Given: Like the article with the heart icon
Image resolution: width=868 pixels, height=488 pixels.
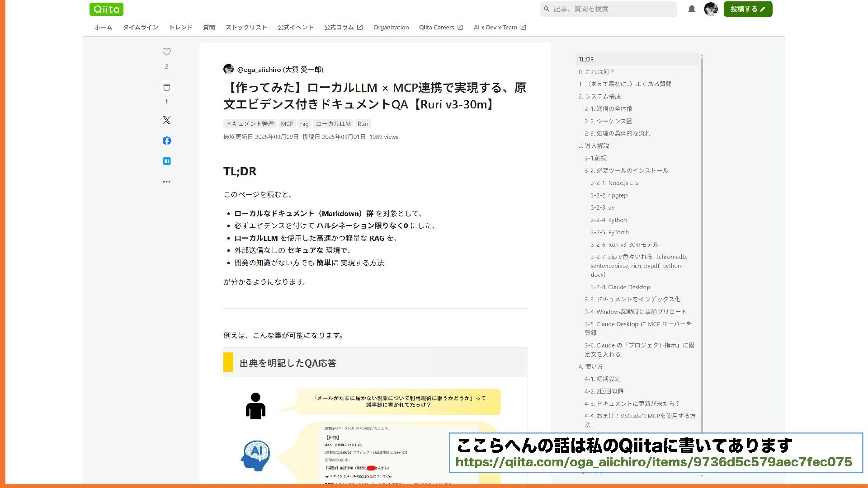Looking at the screenshot, I should tap(167, 52).
